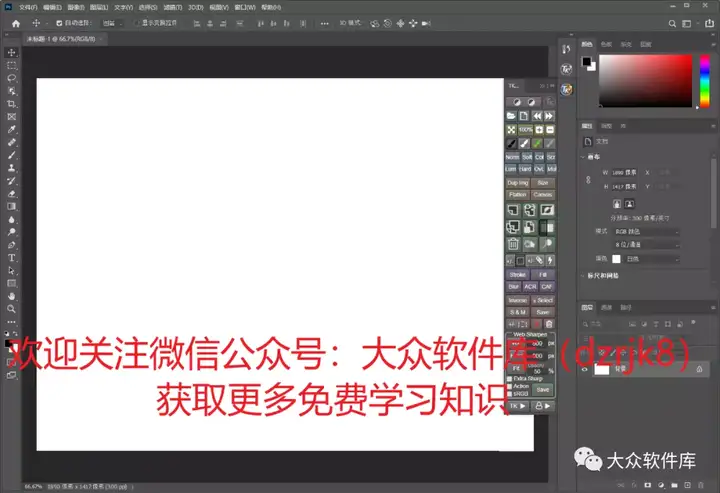Click the TK panel fast-forward arrows icon
The width and height of the screenshot is (720, 493).
coord(549,116)
